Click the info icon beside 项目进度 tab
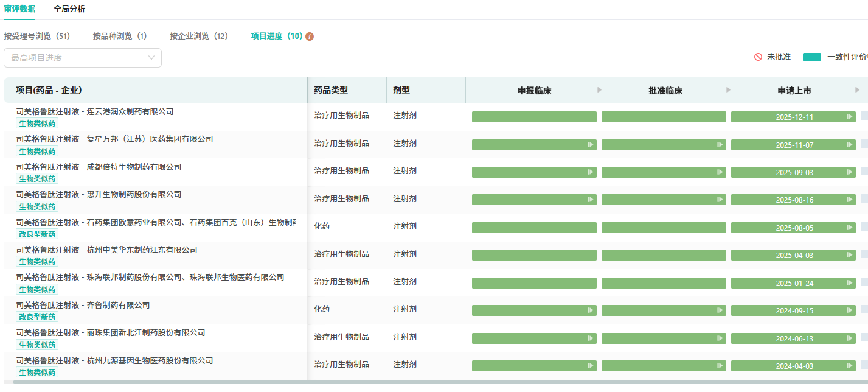 click(310, 37)
